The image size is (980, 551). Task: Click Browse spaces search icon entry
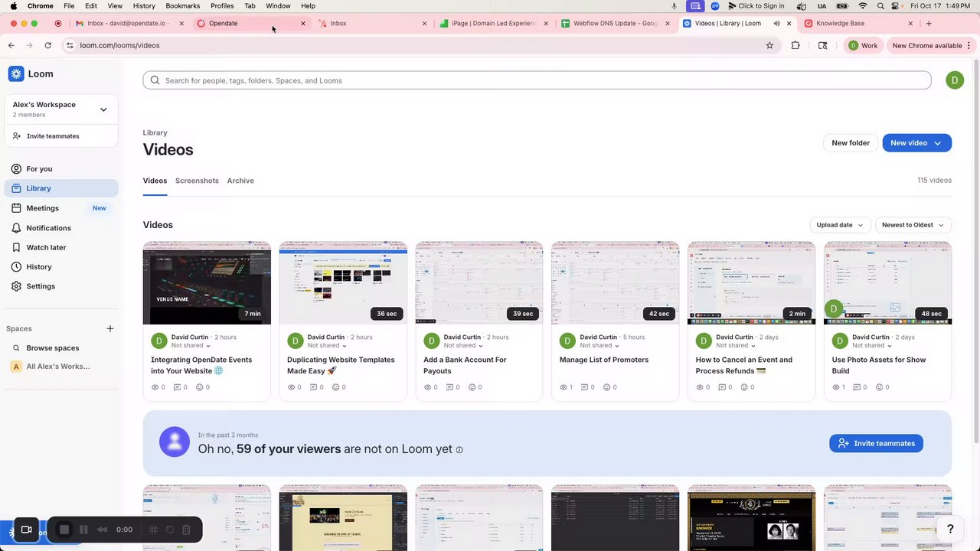(x=16, y=348)
